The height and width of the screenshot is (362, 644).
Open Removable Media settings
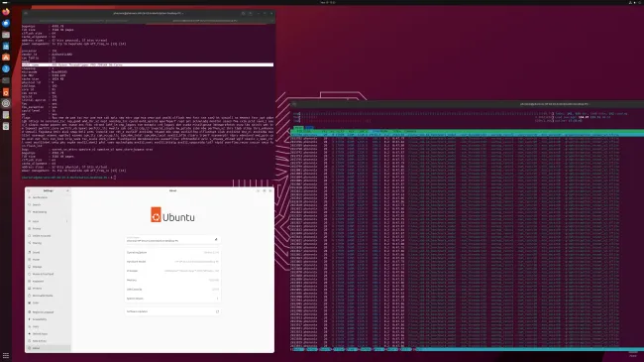coord(48,296)
